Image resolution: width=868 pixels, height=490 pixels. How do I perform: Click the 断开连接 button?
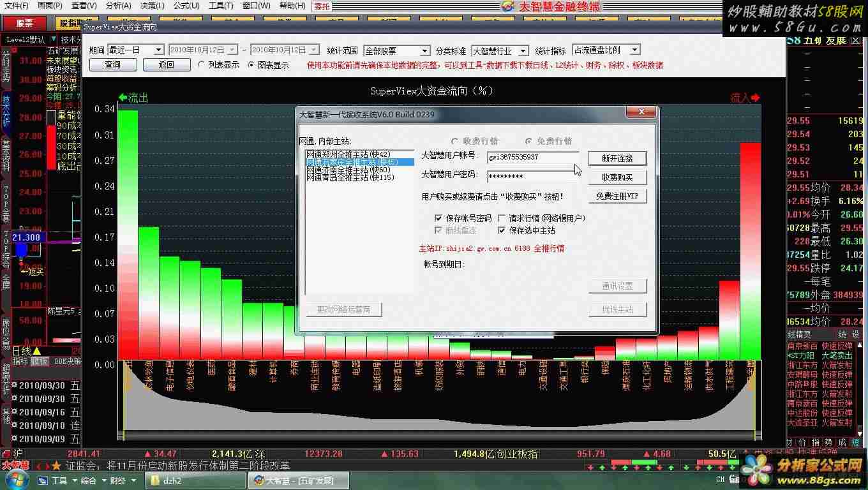click(617, 158)
